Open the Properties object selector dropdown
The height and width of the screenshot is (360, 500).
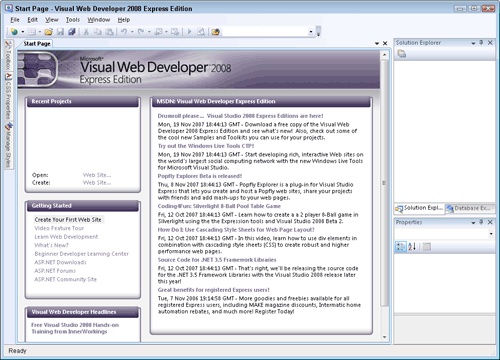[491, 234]
